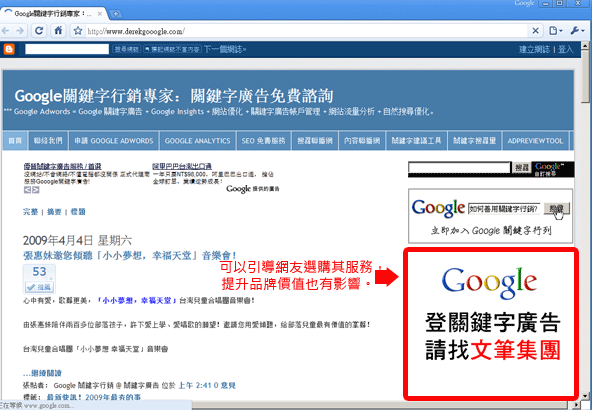The height and width of the screenshot is (410, 592).
Task: Click the browser Back arrow
Action: click(x=5, y=31)
